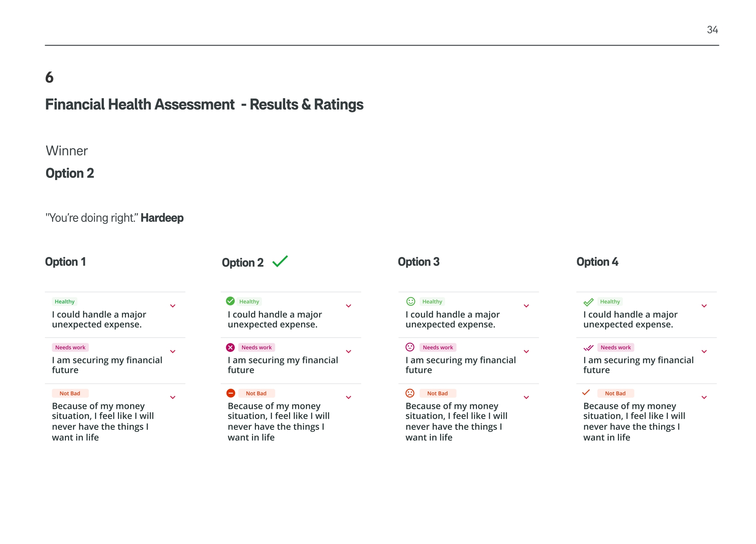Click the green double-check icon in Option 4

click(x=588, y=302)
